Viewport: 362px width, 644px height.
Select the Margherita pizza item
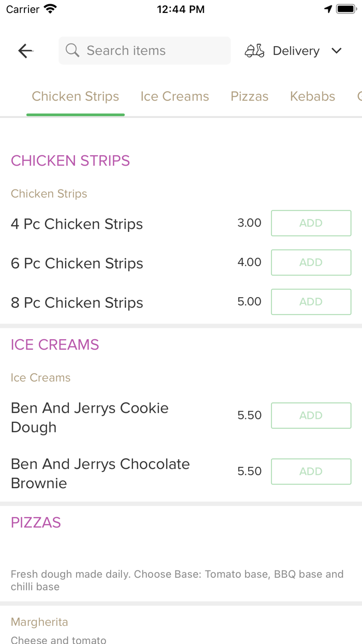[39, 622]
